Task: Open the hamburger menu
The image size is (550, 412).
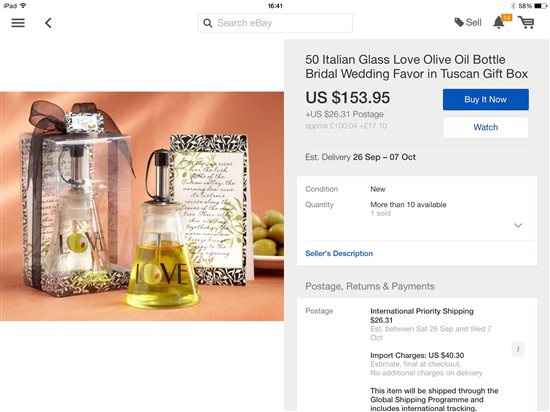Action: [18, 23]
